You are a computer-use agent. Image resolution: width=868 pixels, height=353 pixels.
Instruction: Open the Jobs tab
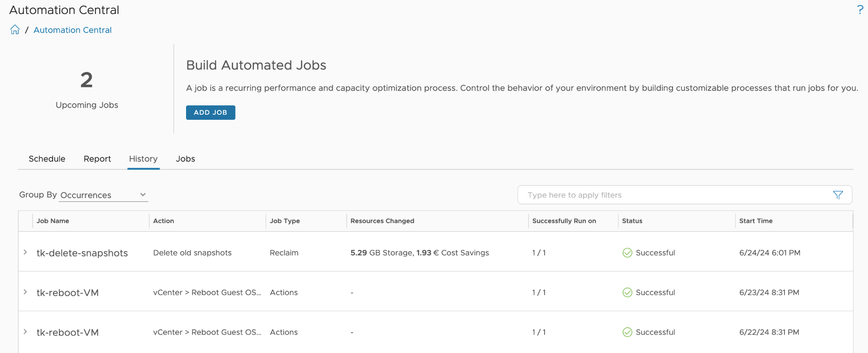(186, 159)
